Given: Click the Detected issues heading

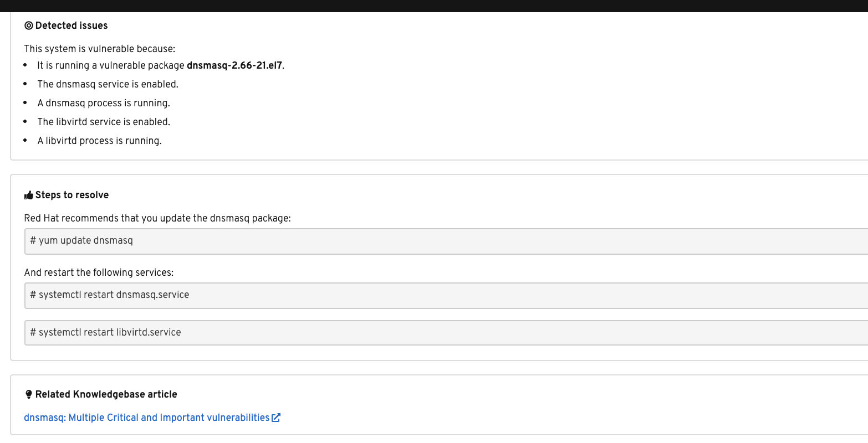Looking at the screenshot, I should (x=72, y=25).
